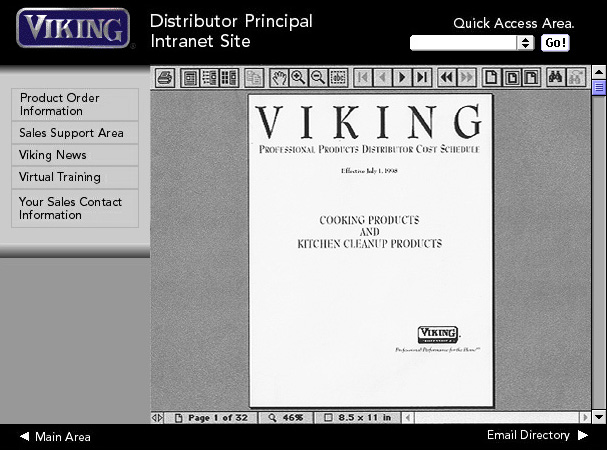Return to Main Area link
Screen dimensions: 607x450
pyautogui.click(x=55, y=437)
